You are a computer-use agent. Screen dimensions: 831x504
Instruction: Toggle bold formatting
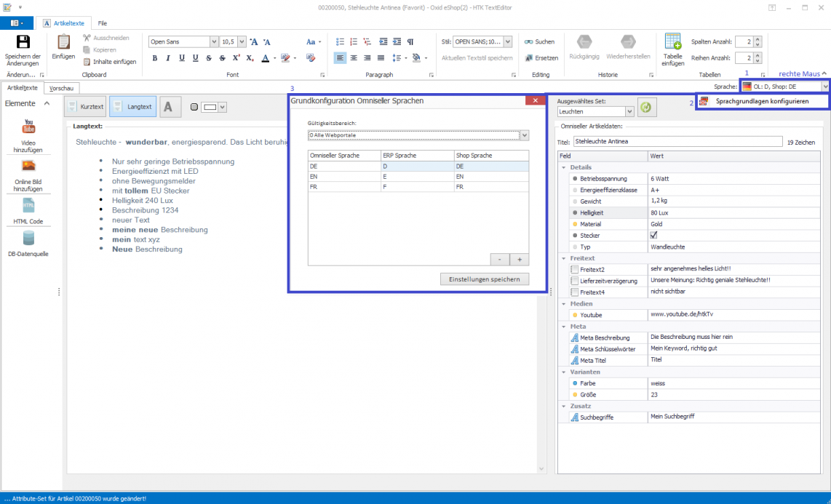(x=154, y=57)
